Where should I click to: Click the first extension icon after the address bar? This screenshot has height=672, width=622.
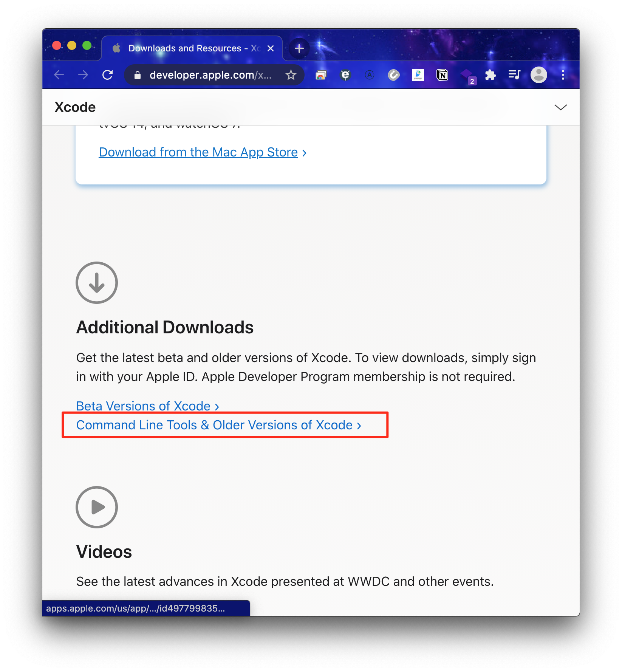click(x=321, y=75)
